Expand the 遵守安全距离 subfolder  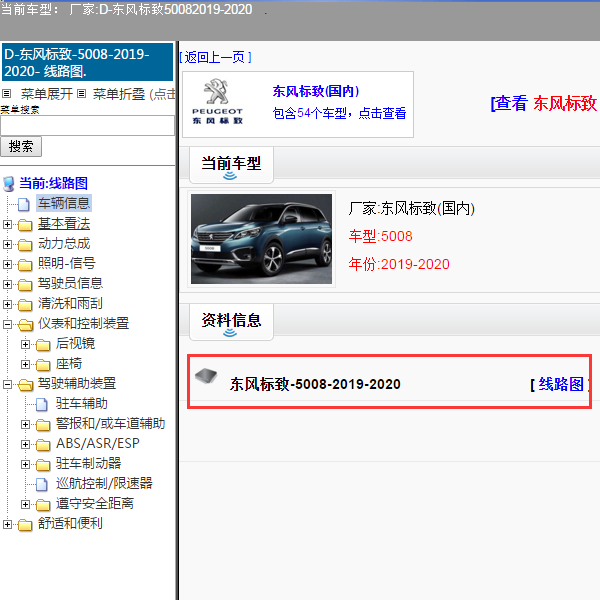point(25,504)
